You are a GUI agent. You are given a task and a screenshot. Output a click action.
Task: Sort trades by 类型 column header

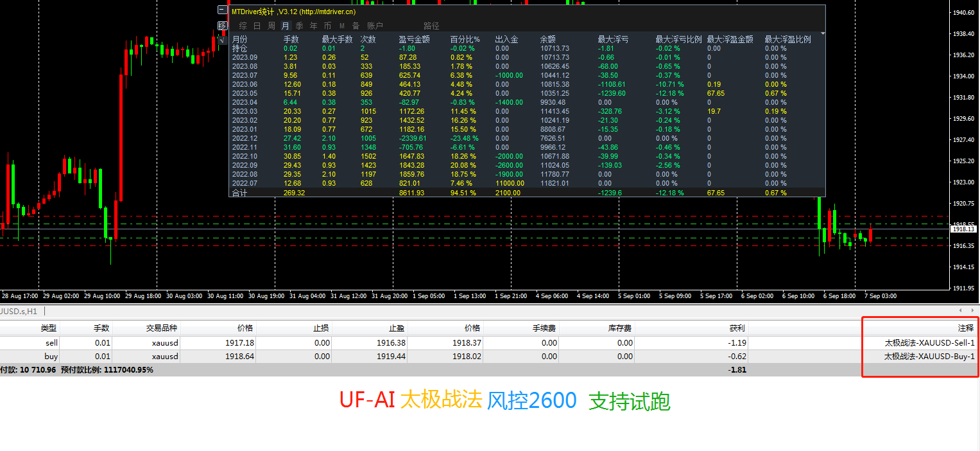(49, 328)
